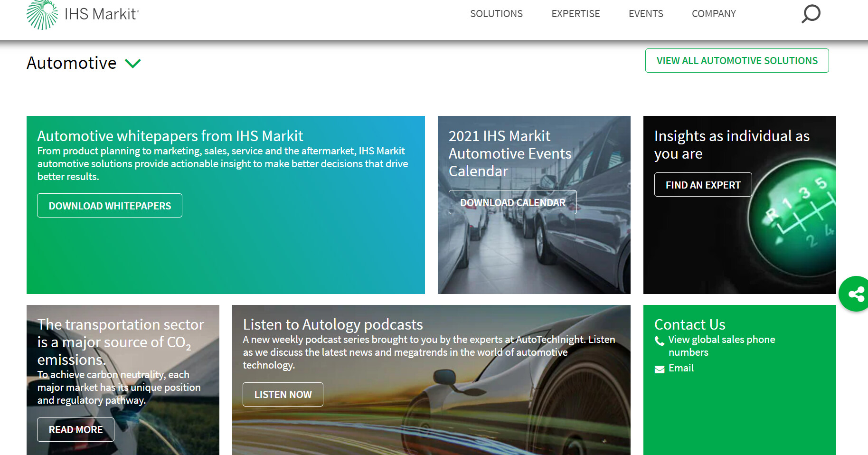Open the Expertise menu
Viewport: 868px width, 455px height.
point(576,14)
